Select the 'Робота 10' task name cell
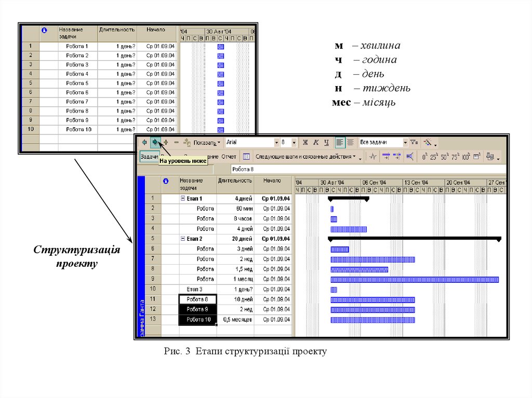 tap(197, 320)
